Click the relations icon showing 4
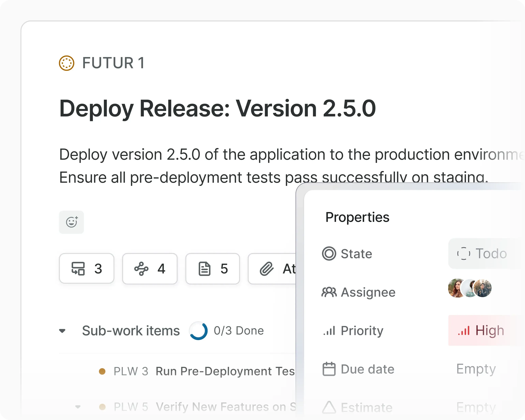 click(141, 269)
